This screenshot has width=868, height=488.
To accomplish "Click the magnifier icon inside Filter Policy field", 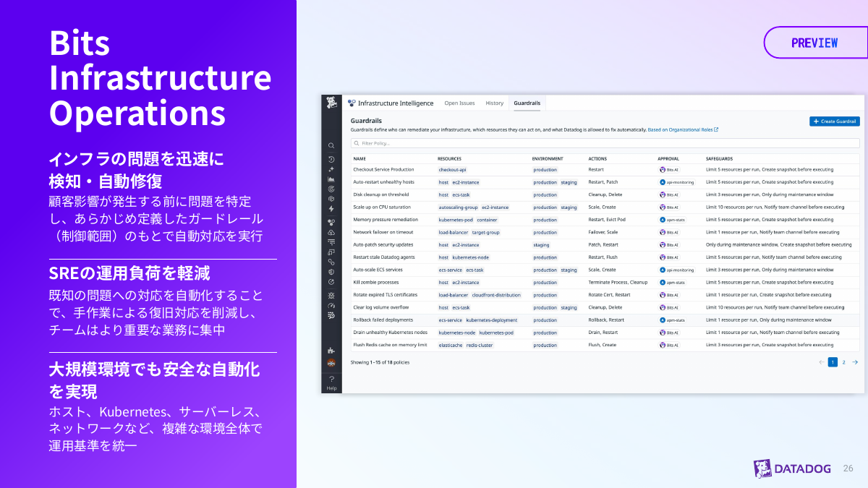I will [357, 143].
